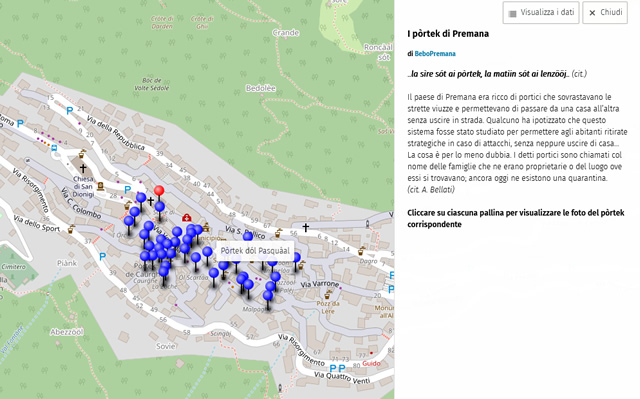Select the blue pin right of the tooltip
This screenshot has width=640, height=399.
(297, 257)
